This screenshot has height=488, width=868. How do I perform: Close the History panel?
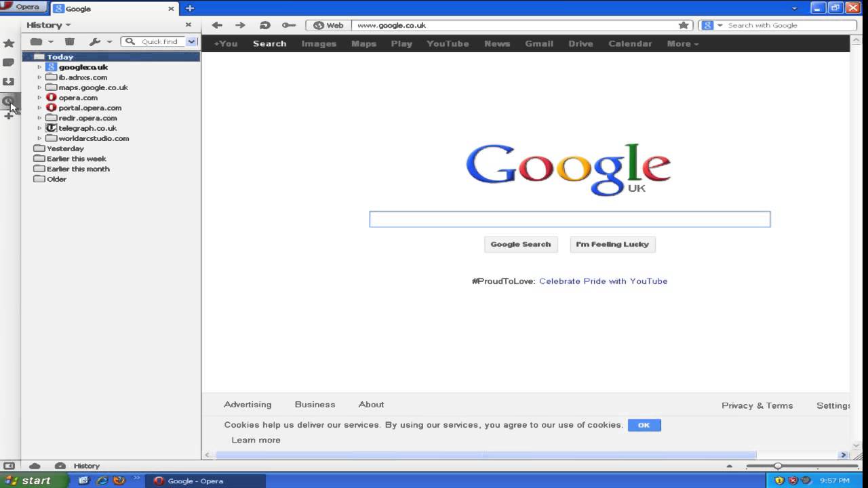coord(189,25)
